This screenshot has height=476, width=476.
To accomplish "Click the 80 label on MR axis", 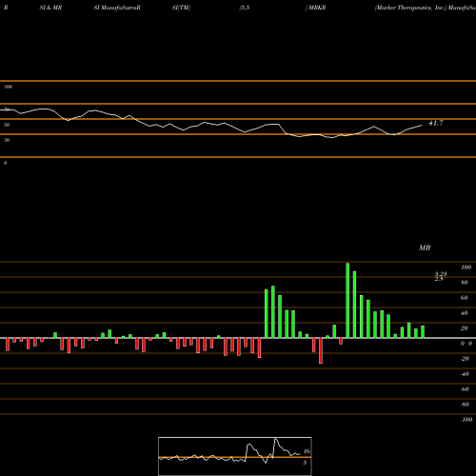I will [465, 283].
